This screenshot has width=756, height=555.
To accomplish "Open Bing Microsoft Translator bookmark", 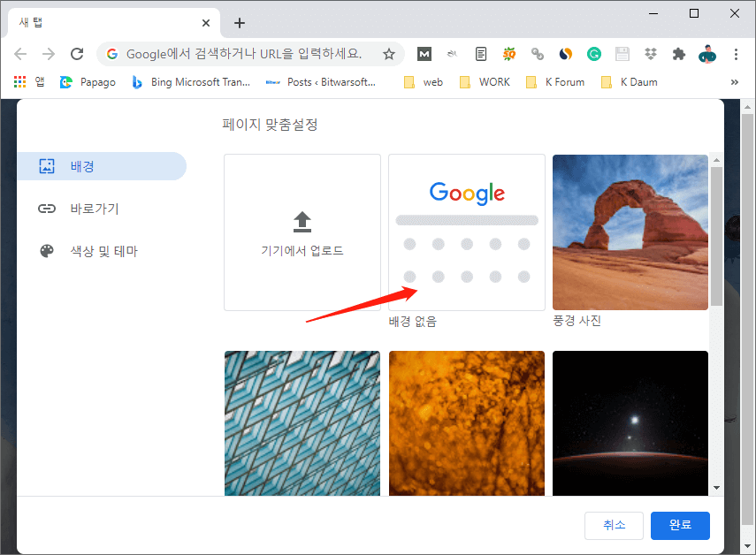I will [191, 82].
